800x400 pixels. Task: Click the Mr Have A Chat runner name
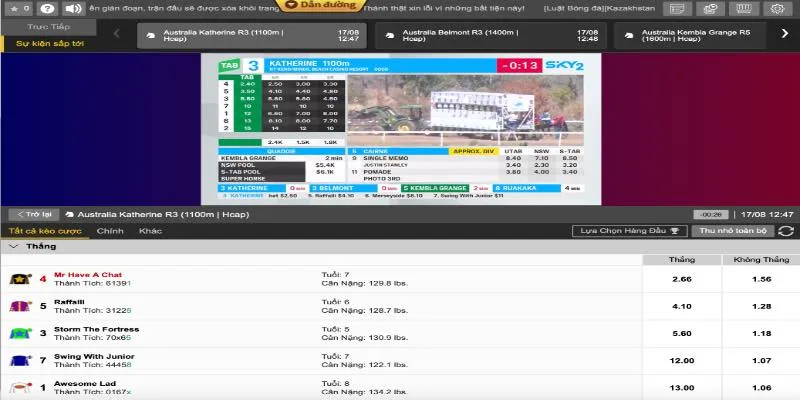[88, 274]
